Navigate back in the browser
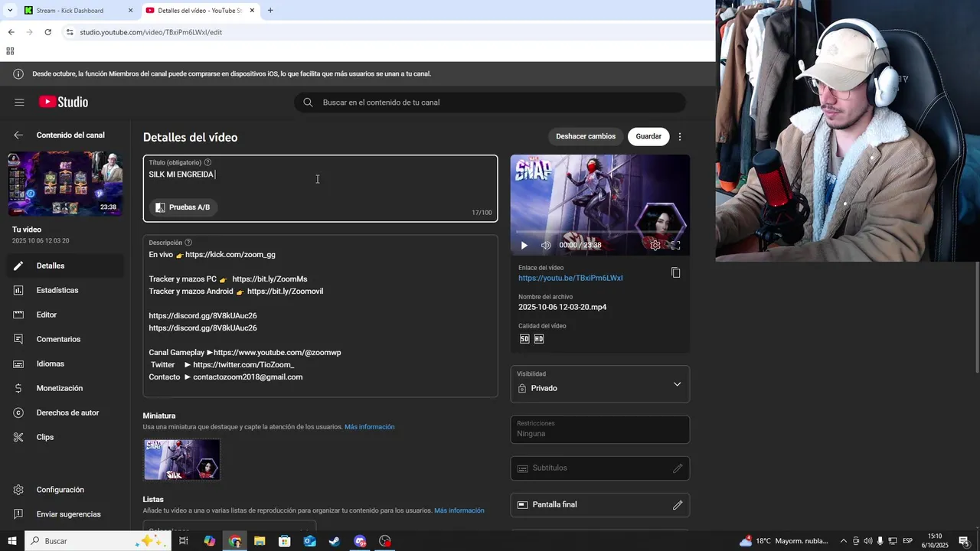Screen dimensions: 980x551 [x=11, y=32]
